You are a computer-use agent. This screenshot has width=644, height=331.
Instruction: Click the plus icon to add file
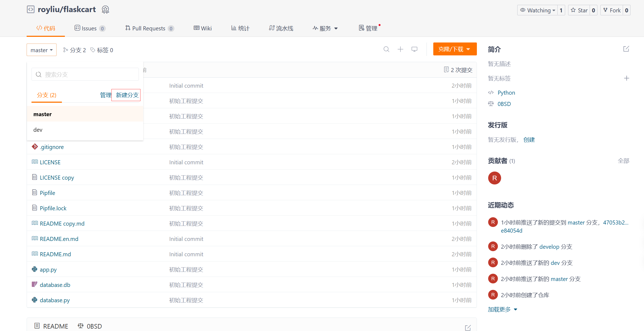coord(400,49)
